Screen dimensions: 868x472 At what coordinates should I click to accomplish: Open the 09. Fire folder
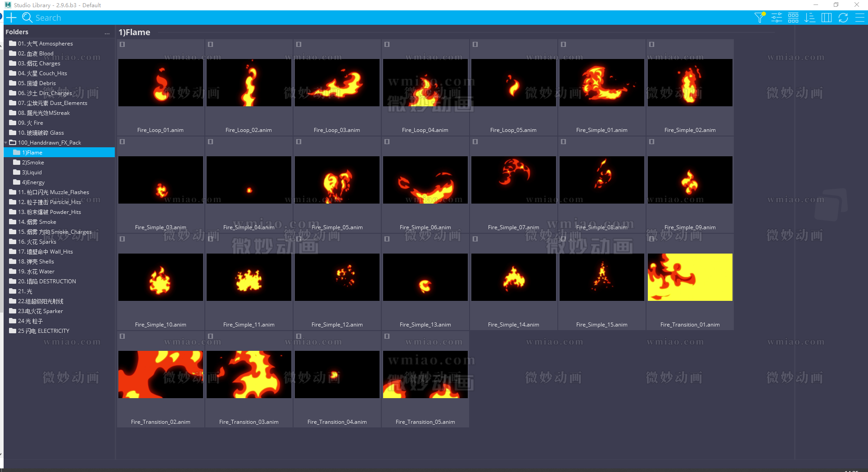[x=31, y=123]
